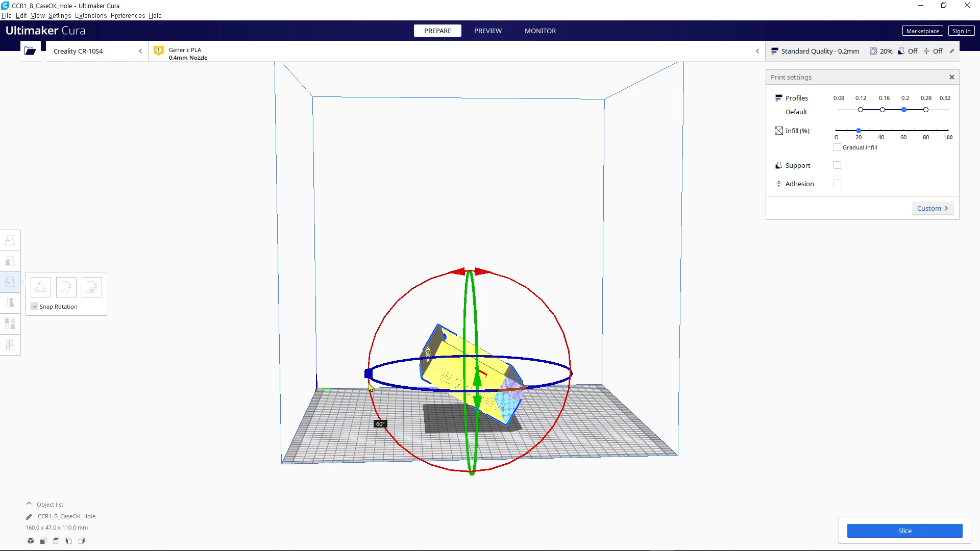Viewport: 980px width, 551px height.
Task: Select the Move tool in left toolbar
Action: [10, 240]
